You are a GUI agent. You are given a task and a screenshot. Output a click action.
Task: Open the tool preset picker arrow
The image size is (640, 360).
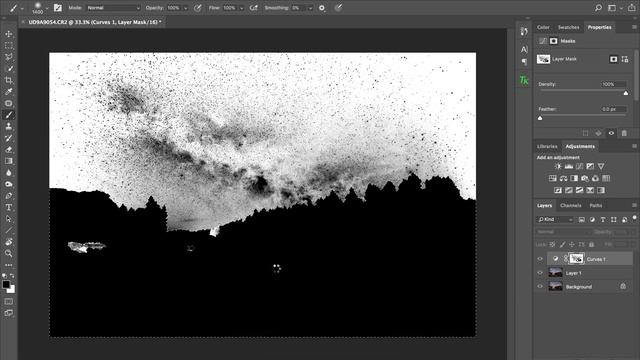22,8
